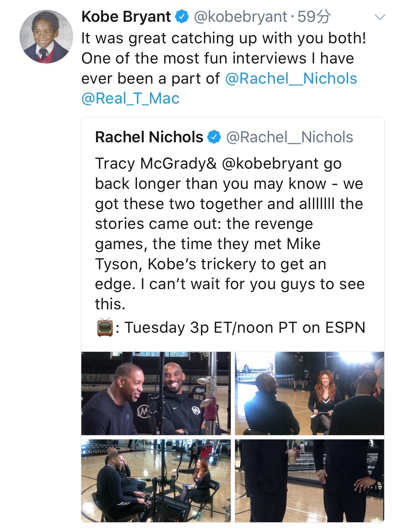The image size is (404, 532).
Task: Open the @Real_T_Mac mention
Action: point(130,98)
